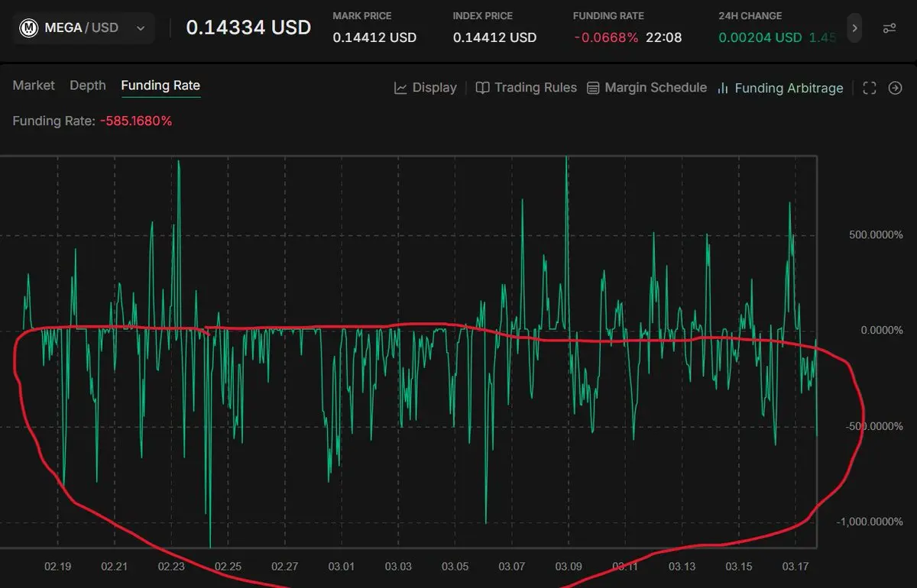
Task: Click the list icon beside Margin Schedule
Action: tap(593, 89)
